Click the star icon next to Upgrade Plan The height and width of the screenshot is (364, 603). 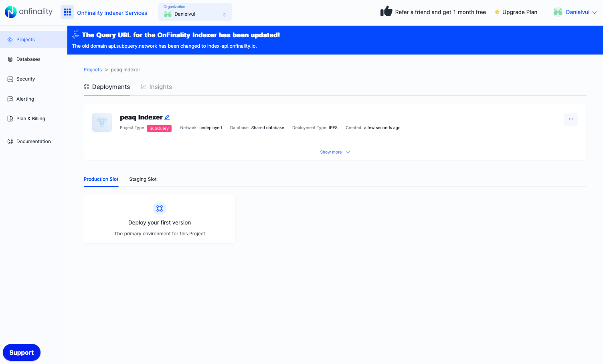point(497,12)
